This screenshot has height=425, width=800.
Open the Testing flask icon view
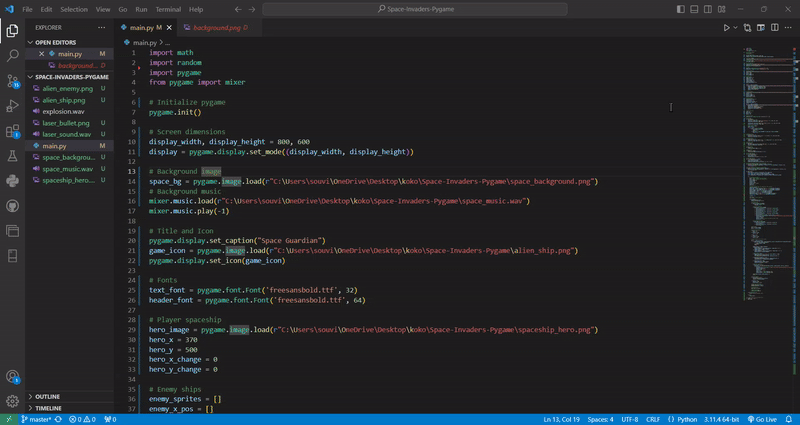pos(13,156)
